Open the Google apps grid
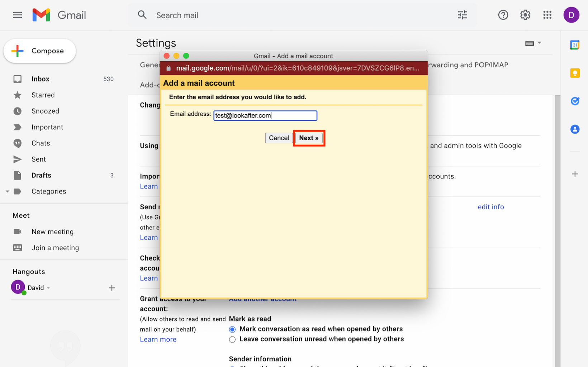The width and height of the screenshot is (588, 367). (x=547, y=15)
